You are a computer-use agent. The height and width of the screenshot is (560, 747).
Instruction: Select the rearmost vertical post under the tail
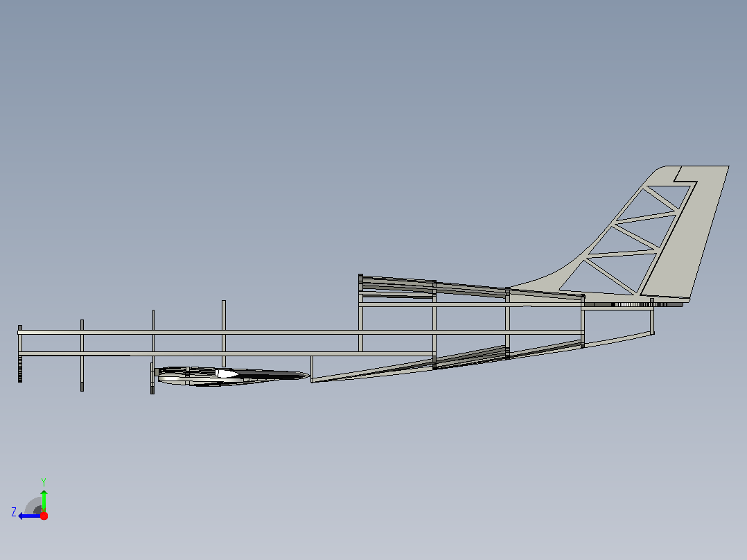click(652, 317)
